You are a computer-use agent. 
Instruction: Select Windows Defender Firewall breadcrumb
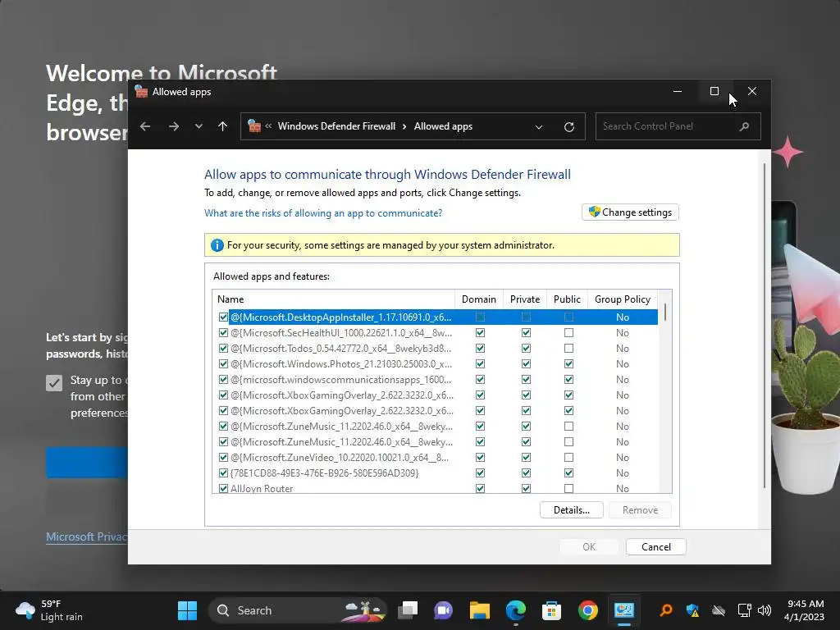[336, 126]
